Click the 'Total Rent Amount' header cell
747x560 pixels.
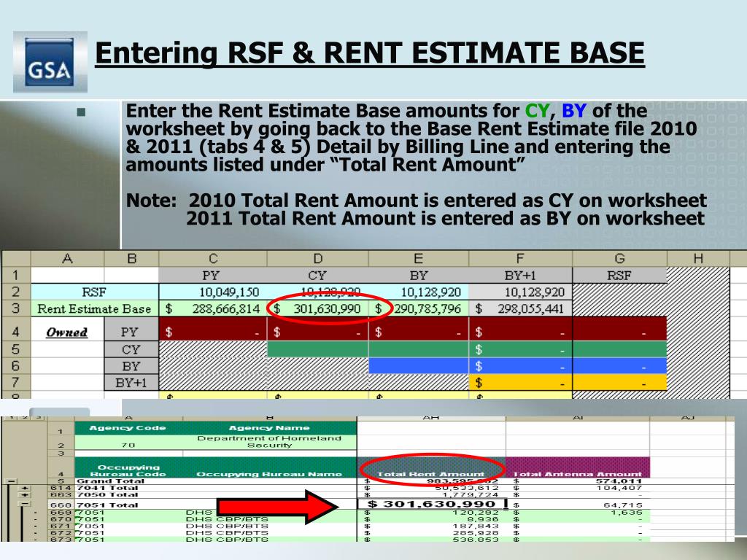point(431,467)
